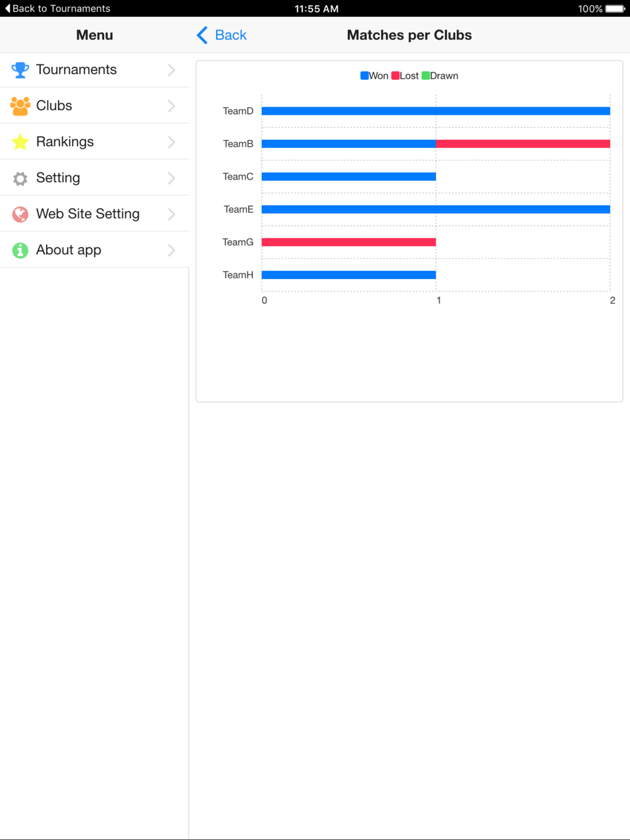Click the About app info icon
Image resolution: width=630 pixels, height=840 pixels.
[x=20, y=250]
